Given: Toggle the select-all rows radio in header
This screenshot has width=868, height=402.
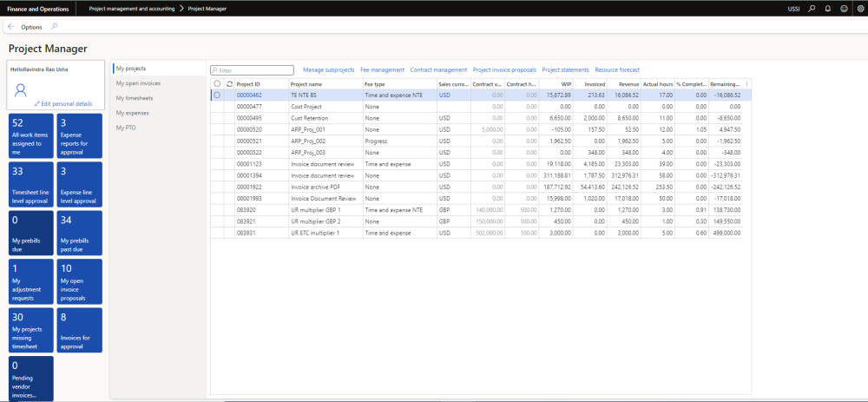Looking at the screenshot, I should click(217, 84).
